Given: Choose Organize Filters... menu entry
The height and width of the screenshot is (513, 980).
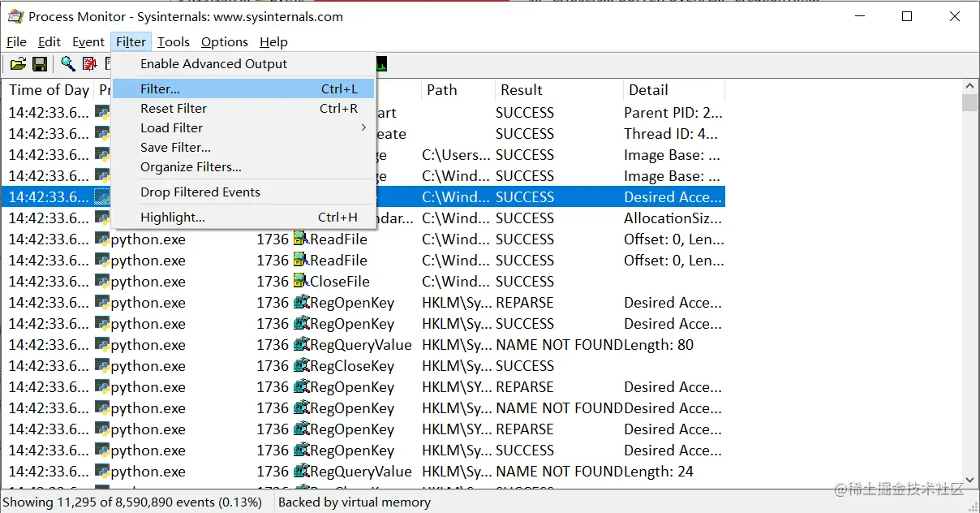Looking at the screenshot, I should click(x=243, y=167).
